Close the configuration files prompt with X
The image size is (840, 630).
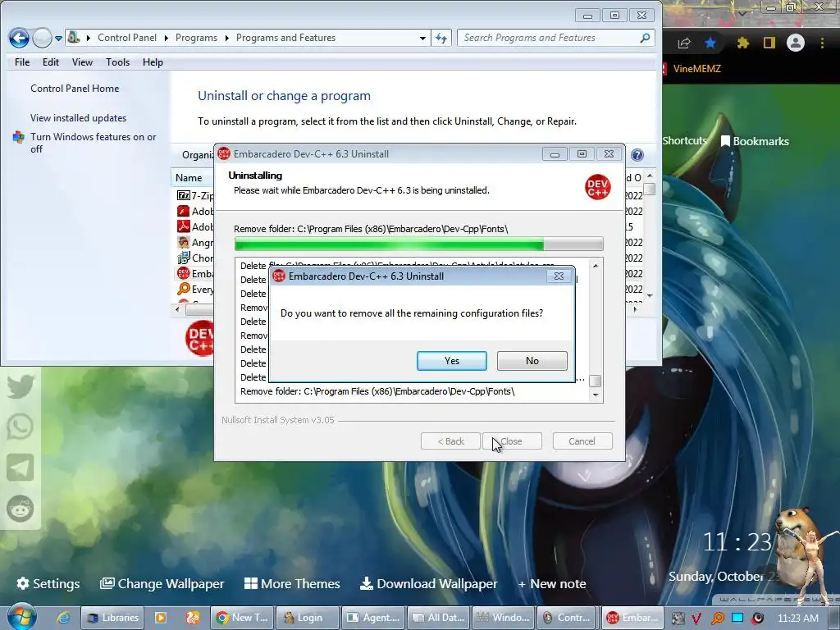559,276
